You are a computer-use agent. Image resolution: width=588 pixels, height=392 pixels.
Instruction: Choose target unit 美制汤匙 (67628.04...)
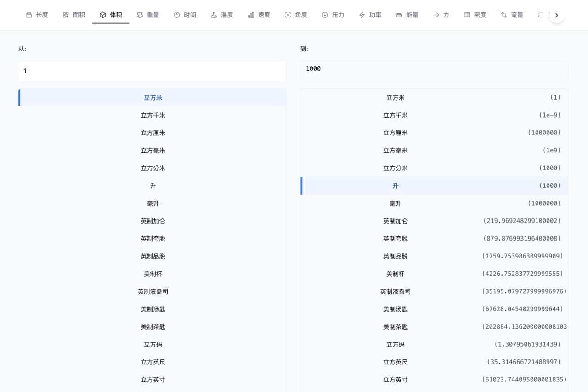pos(434,309)
